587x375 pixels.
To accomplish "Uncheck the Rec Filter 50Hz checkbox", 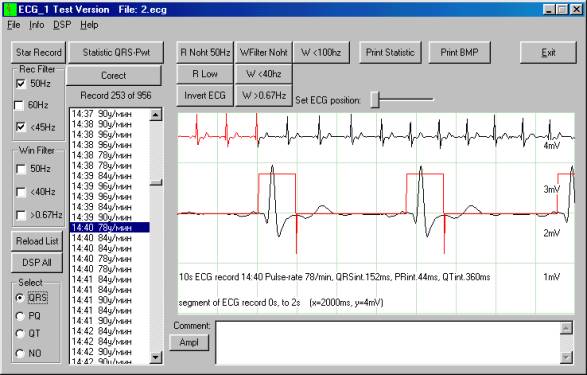I will click(21, 83).
